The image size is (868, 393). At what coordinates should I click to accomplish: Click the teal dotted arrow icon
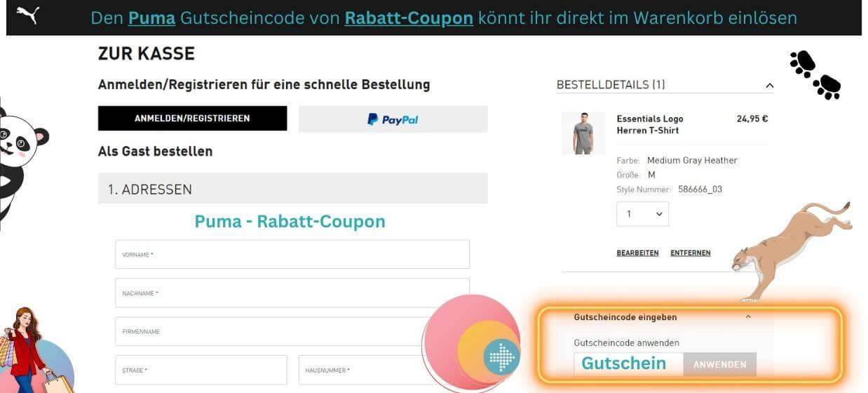[501, 357]
